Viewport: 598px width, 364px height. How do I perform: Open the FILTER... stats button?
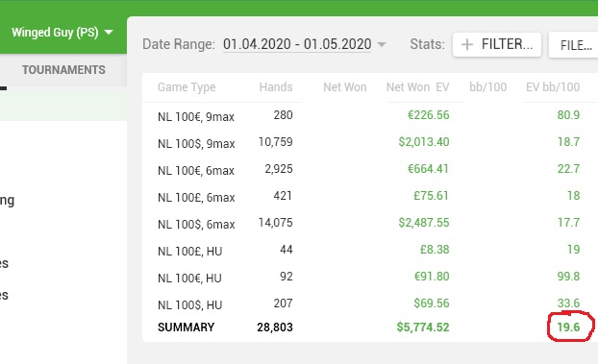coord(497,44)
